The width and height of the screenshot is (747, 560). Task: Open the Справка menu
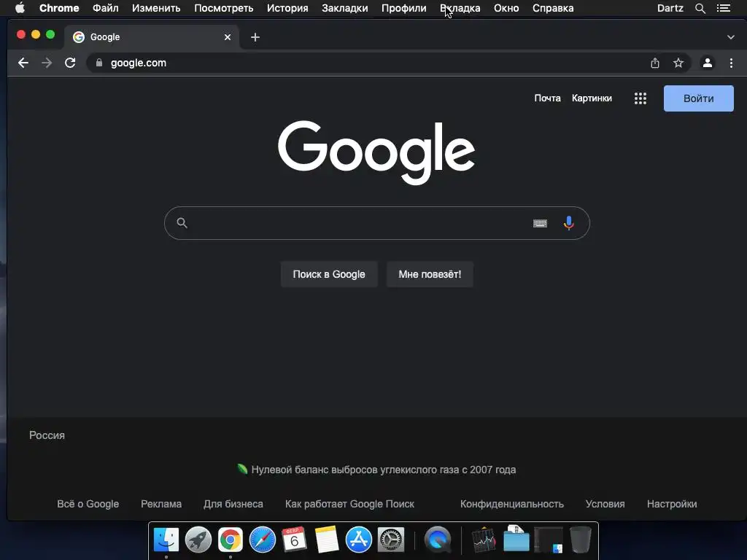pos(553,8)
